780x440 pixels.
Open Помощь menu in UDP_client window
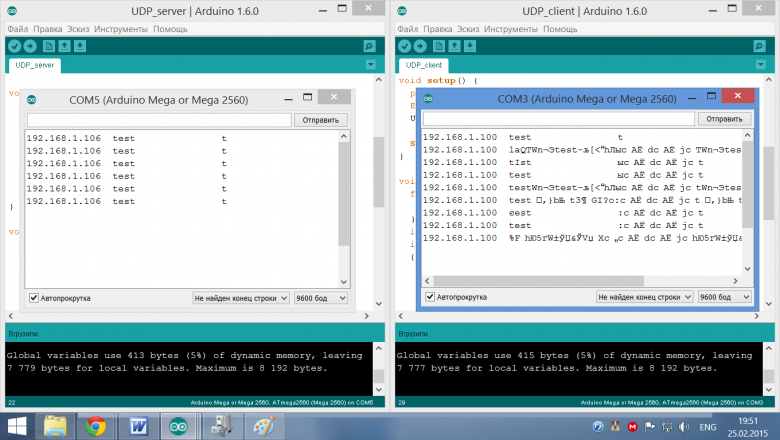tap(560, 29)
